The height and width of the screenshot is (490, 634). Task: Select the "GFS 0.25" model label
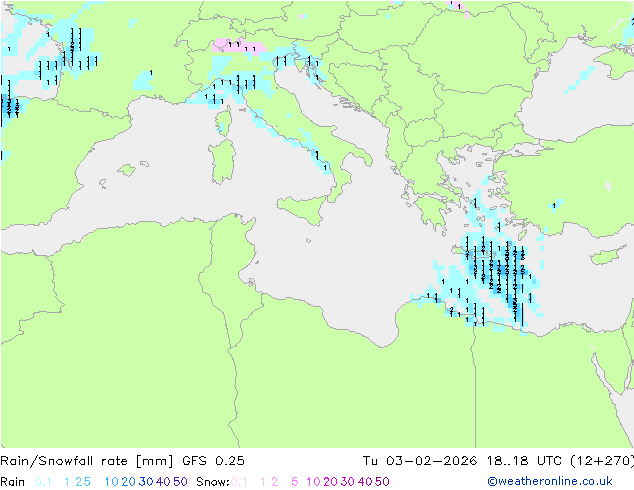[x=213, y=461]
